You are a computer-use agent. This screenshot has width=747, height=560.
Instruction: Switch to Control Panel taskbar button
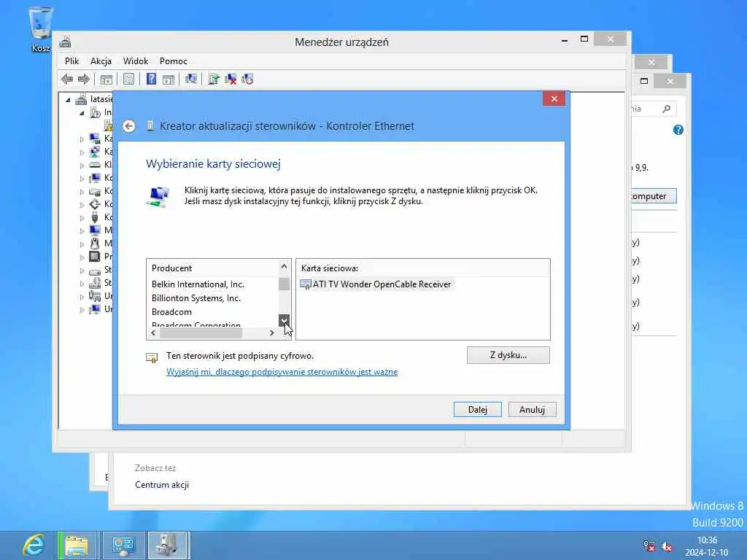click(x=123, y=545)
